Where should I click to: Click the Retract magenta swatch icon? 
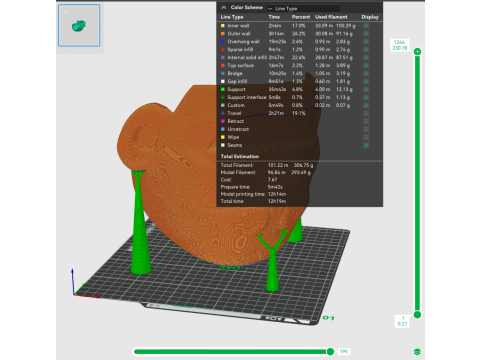click(223, 121)
